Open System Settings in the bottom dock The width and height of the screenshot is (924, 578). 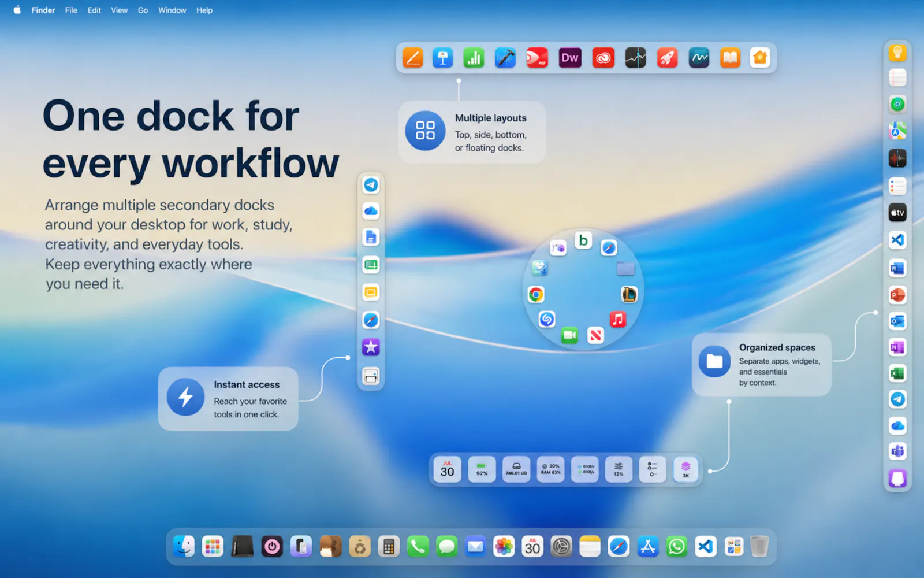(561, 546)
